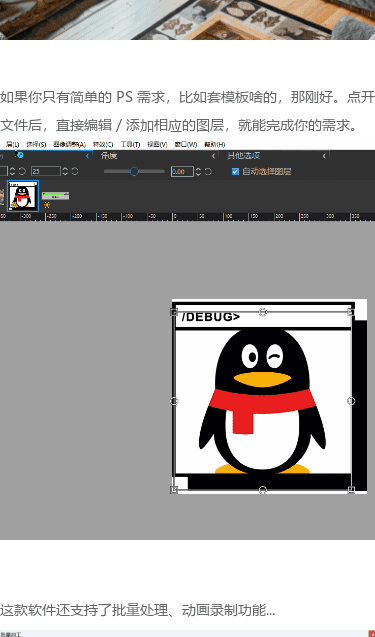Collapse the 其他选项 panel chevron
Viewport: 375px width, 637px height.
324,156
